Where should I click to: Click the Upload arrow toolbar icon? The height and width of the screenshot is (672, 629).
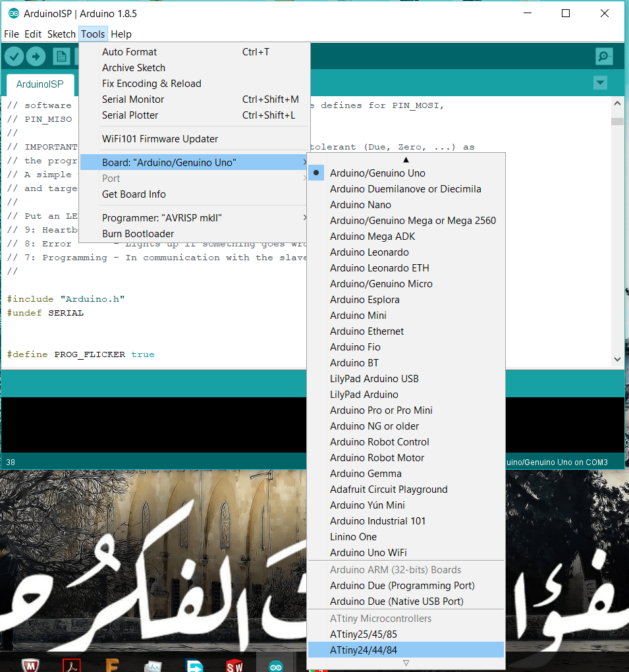tap(36, 57)
